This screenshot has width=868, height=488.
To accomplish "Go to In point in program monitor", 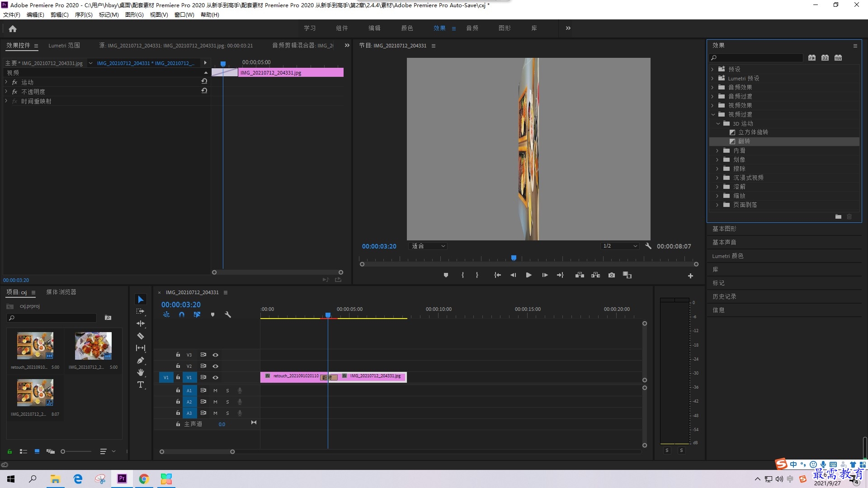I will (x=497, y=275).
